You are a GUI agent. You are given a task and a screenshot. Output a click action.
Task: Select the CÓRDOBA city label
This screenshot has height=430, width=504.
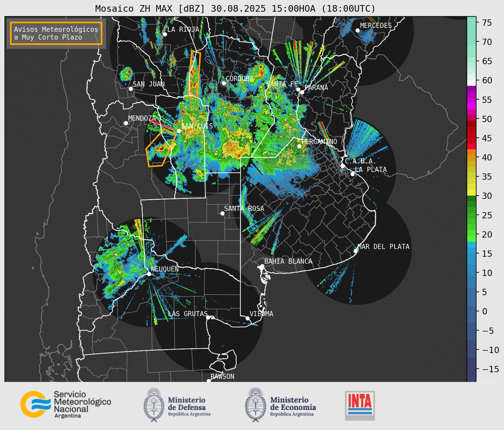pyautogui.click(x=240, y=78)
